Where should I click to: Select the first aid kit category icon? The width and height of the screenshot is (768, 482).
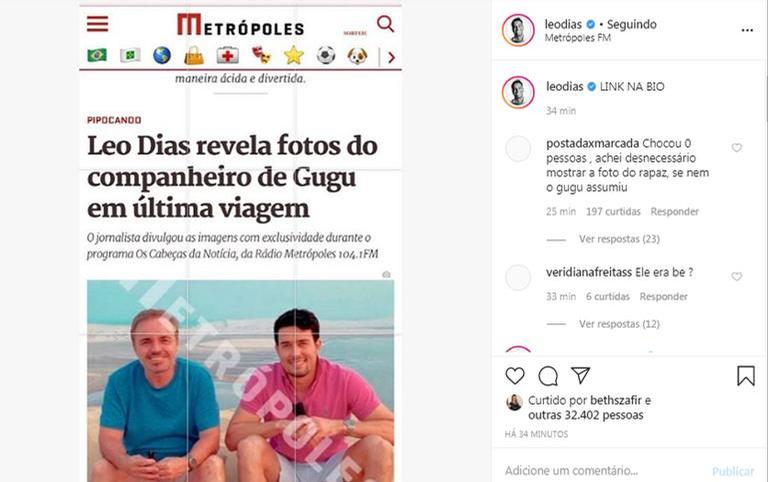tap(228, 55)
